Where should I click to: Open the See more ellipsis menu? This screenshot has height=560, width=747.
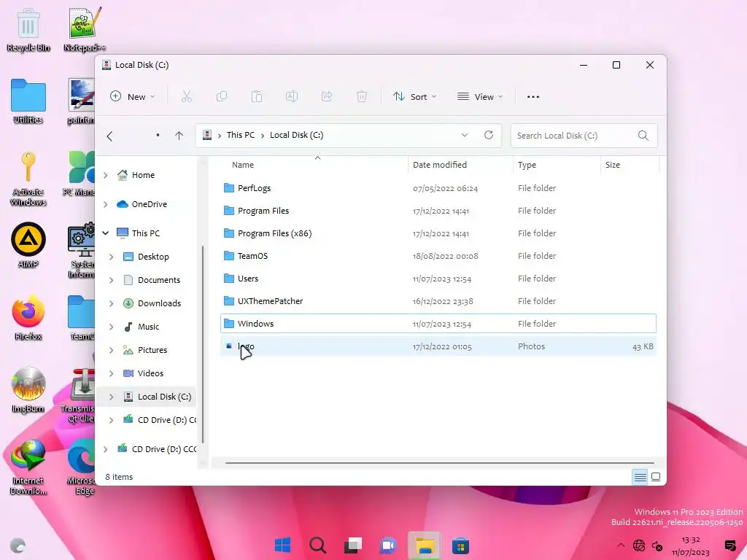(533, 97)
